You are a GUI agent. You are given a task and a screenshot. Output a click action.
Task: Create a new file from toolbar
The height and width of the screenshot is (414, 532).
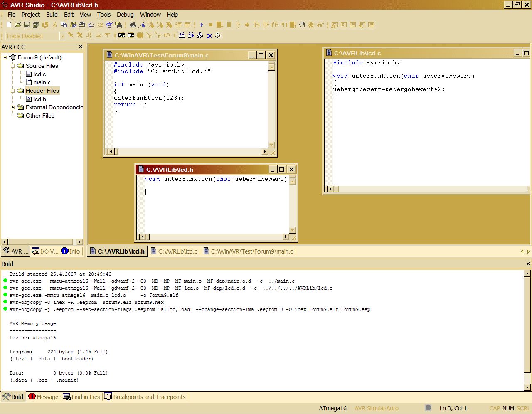[x=9, y=25]
